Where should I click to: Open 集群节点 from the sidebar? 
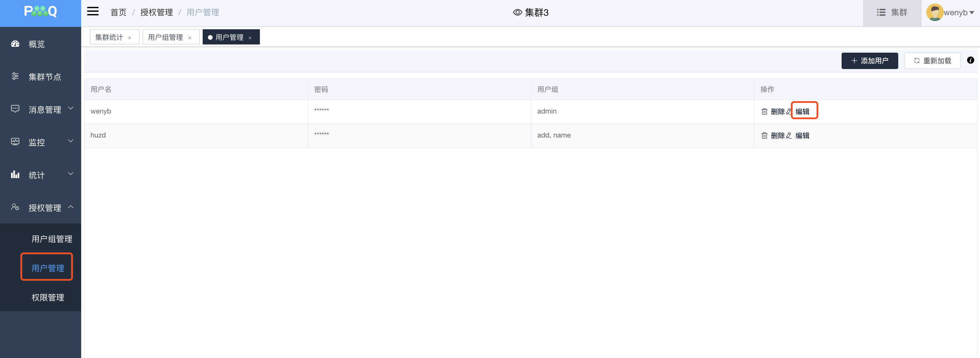44,77
